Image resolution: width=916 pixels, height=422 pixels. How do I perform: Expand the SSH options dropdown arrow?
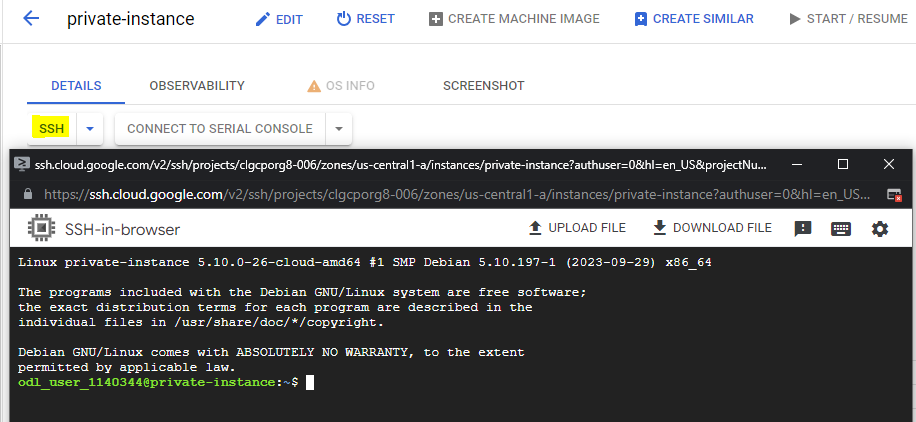[90, 129]
